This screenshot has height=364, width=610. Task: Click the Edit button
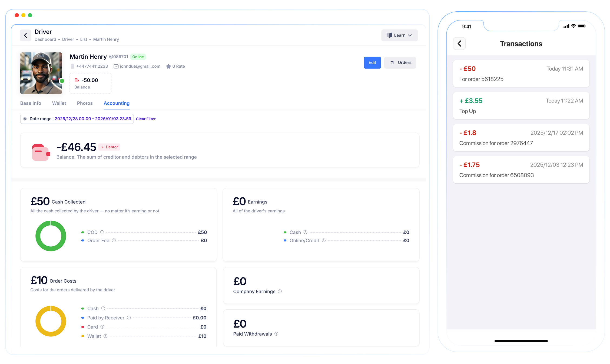[x=372, y=62]
